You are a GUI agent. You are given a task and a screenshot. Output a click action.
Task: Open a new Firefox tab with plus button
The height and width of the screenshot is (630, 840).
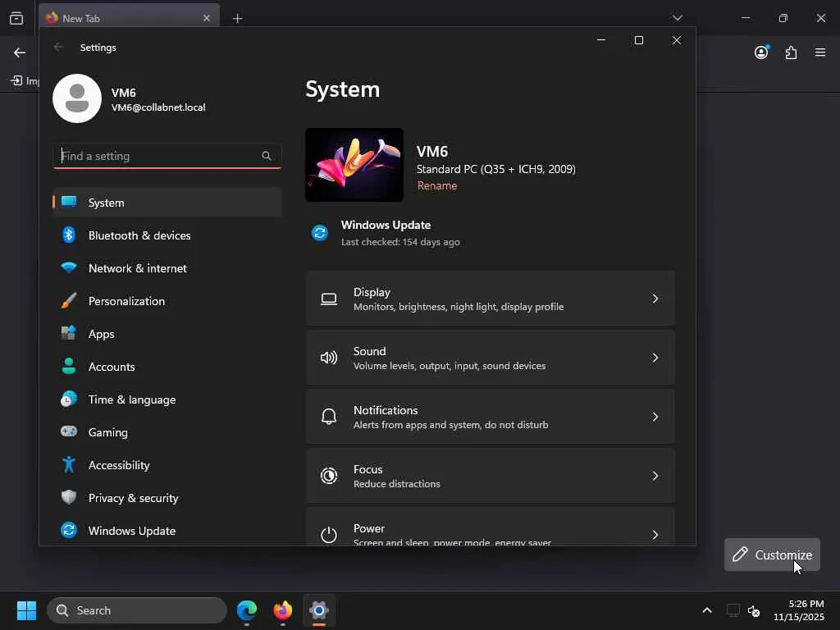coord(237,18)
